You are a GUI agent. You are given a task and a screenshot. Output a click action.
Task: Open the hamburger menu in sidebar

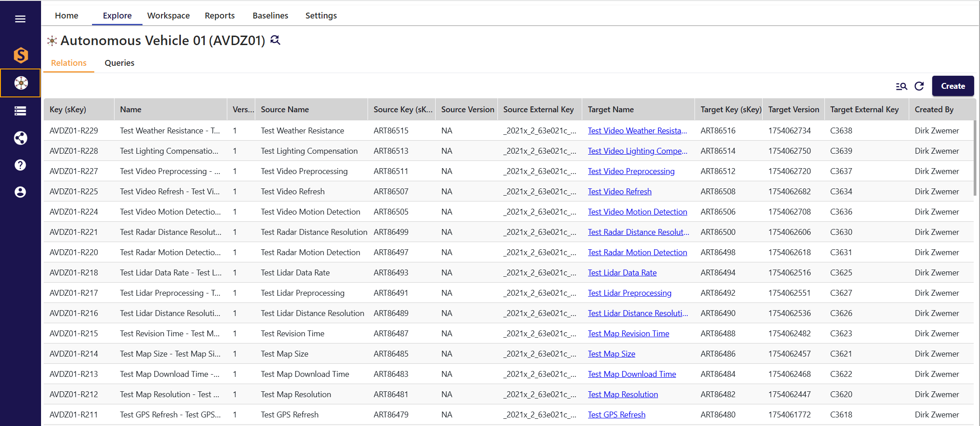pos(20,19)
